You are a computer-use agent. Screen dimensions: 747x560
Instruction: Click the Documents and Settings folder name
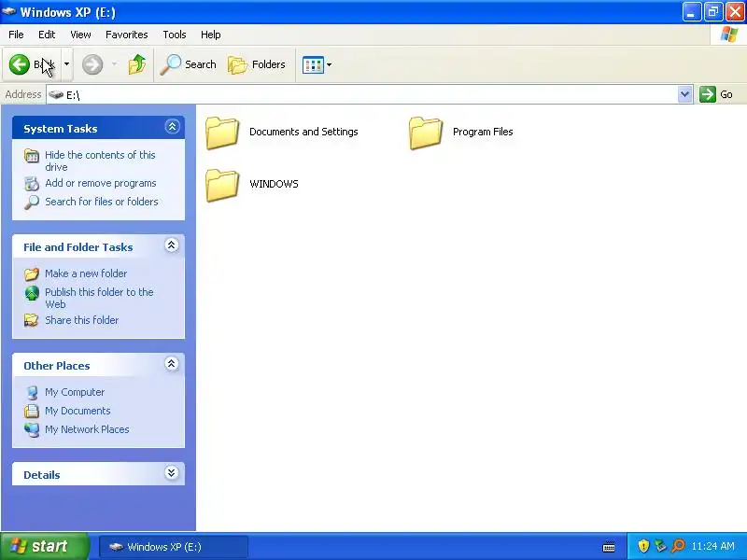(303, 132)
